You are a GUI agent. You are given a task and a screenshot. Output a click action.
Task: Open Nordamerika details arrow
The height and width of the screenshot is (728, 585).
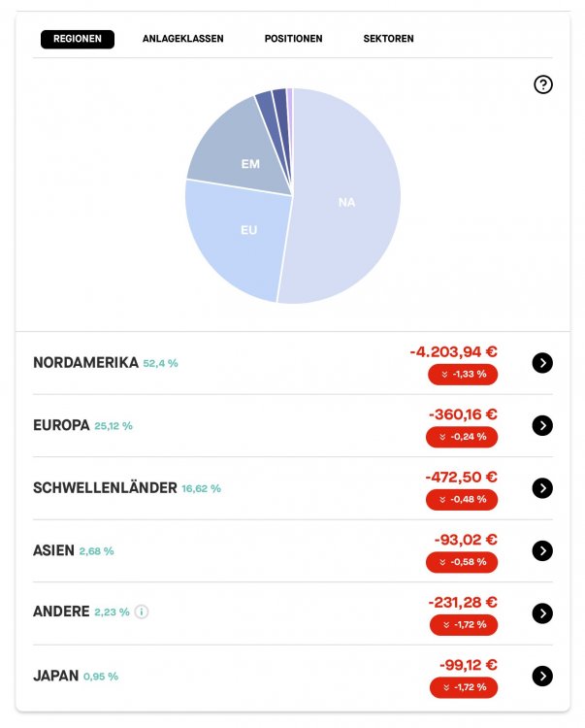point(542,363)
